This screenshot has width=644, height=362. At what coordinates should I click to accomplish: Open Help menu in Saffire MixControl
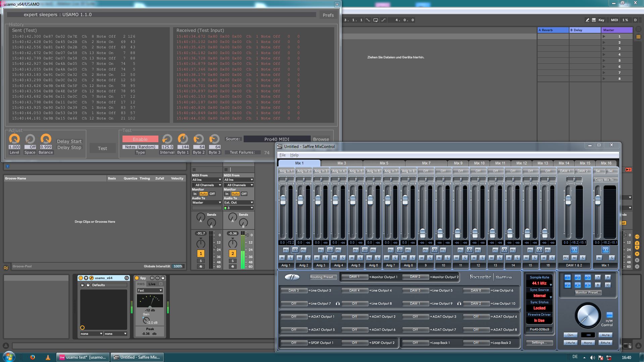tap(294, 155)
